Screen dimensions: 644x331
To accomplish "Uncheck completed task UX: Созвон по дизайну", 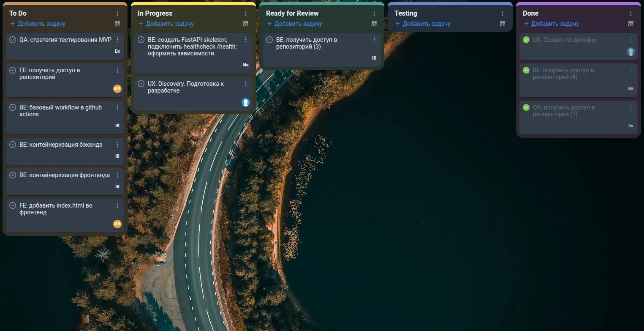I will [526, 40].
